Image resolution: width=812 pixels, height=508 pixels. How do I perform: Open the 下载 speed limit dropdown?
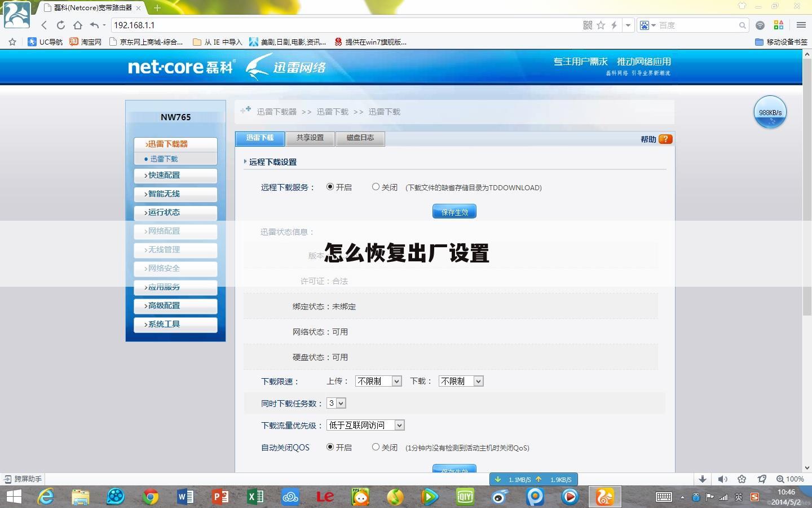point(461,381)
